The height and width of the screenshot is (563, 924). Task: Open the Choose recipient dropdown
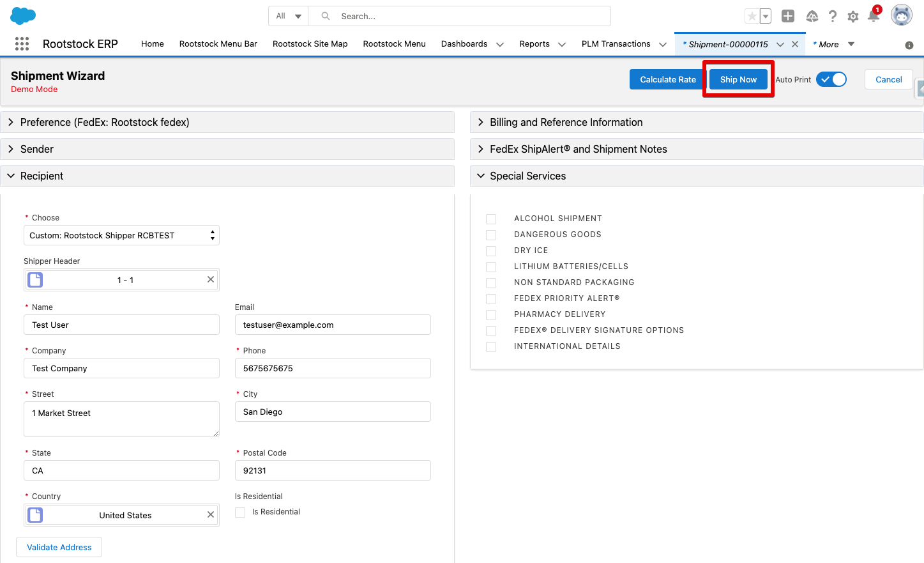[x=121, y=235]
